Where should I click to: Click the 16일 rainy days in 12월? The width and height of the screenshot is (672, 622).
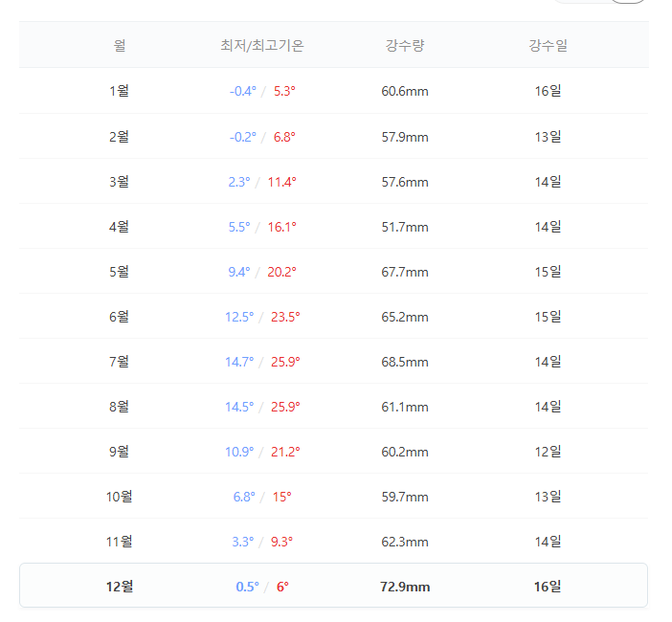point(548,587)
